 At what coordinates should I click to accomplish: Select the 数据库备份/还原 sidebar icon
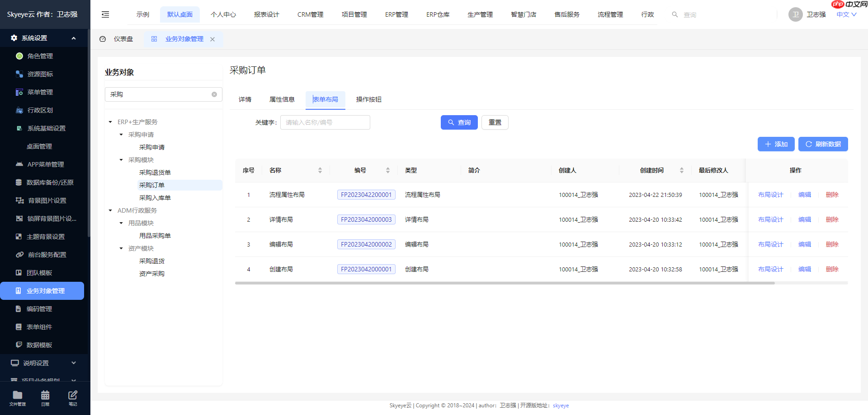[19, 182]
